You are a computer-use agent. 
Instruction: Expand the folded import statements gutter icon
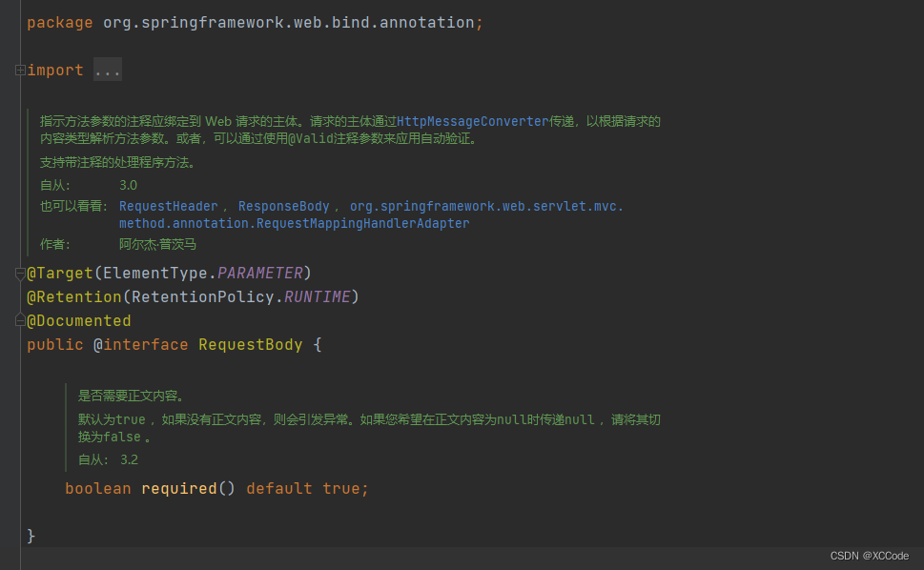(x=20, y=71)
